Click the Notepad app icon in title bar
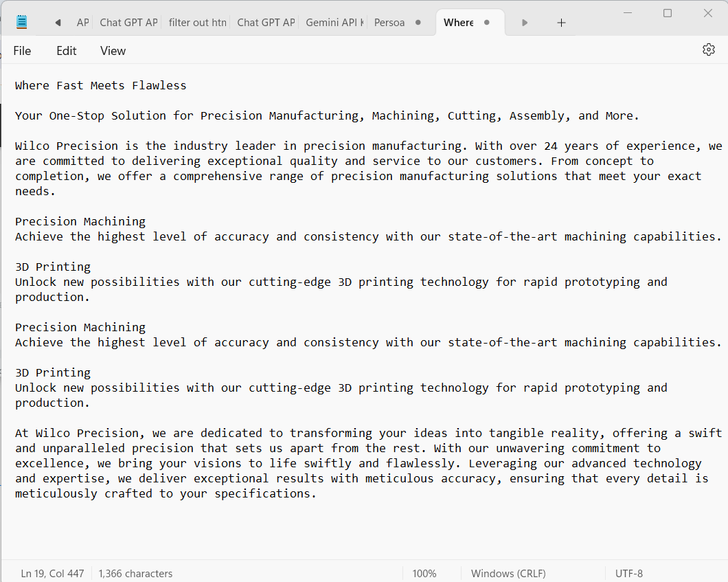Image resolution: width=728 pixels, height=582 pixels. 22,22
